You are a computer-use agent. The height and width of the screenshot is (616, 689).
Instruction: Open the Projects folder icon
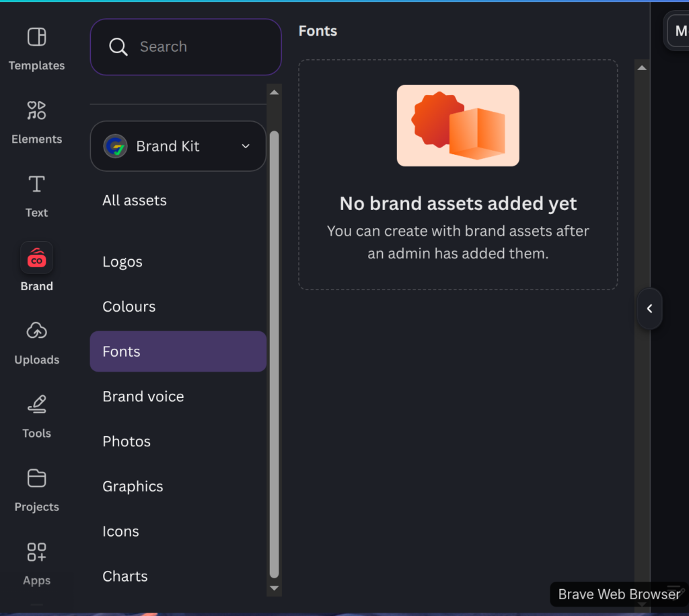click(x=36, y=478)
